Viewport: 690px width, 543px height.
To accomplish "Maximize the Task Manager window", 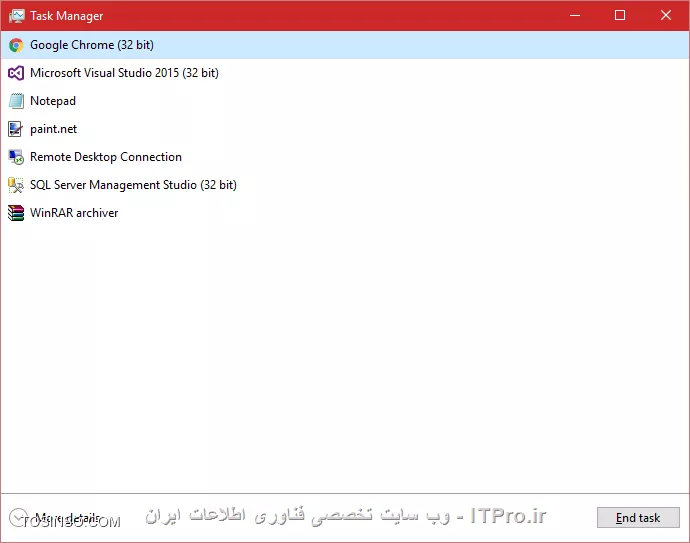I will [620, 15].
